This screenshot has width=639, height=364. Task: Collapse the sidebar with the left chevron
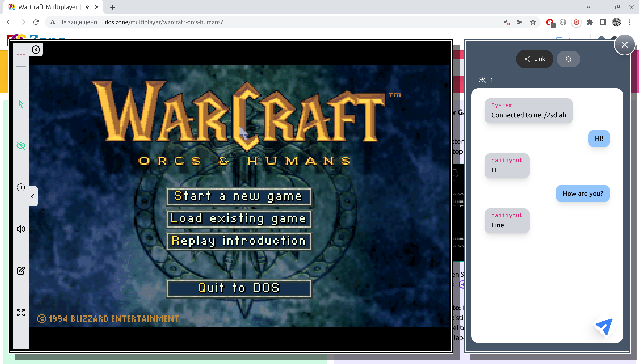(x=33, y=196)
